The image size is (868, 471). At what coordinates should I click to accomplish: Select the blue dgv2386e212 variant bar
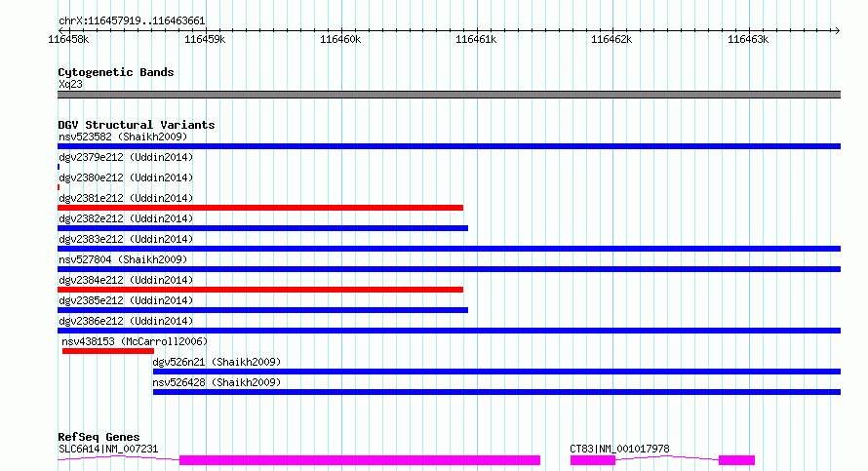coord(449,331)
